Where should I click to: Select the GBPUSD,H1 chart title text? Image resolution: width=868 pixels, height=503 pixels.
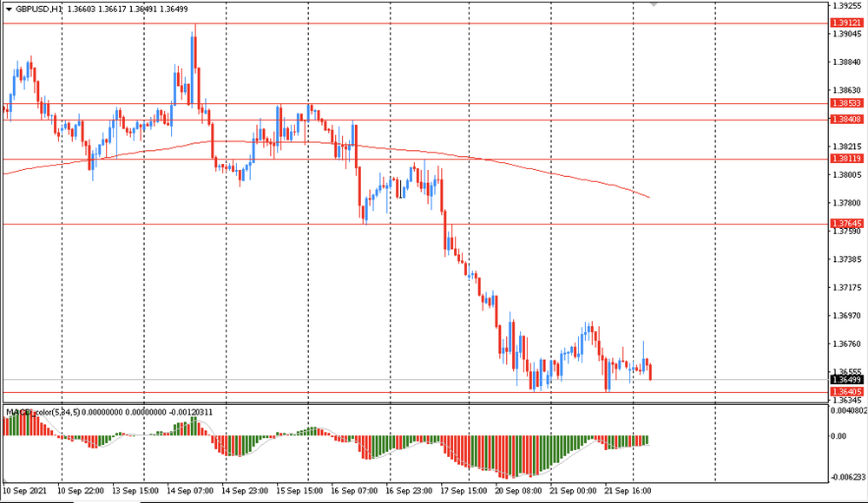38,10
